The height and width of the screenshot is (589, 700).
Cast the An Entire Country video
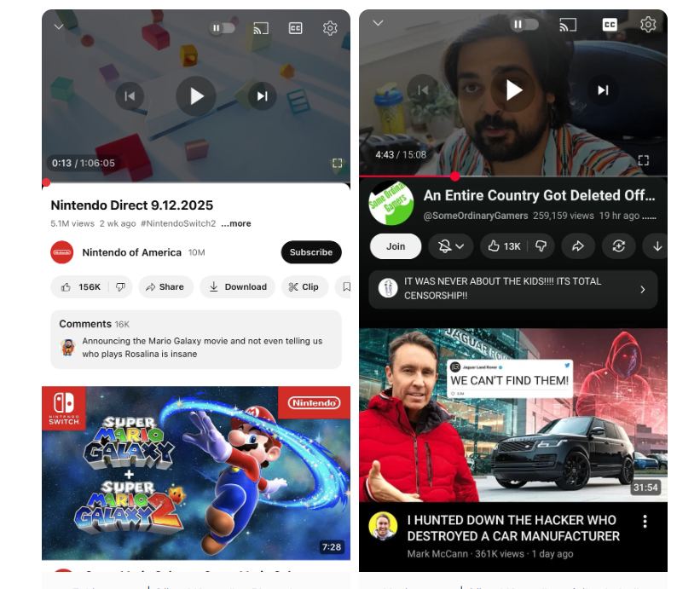pyautogui.click(x=568, y=25)
